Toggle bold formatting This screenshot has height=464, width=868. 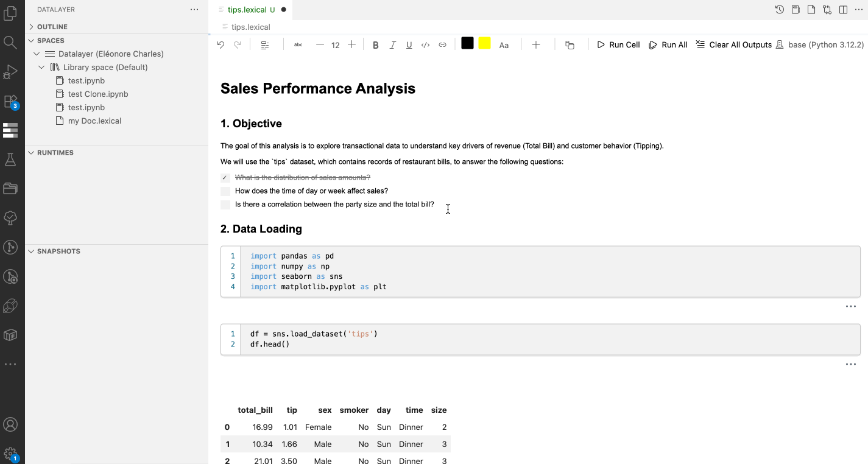click(375, 45)
